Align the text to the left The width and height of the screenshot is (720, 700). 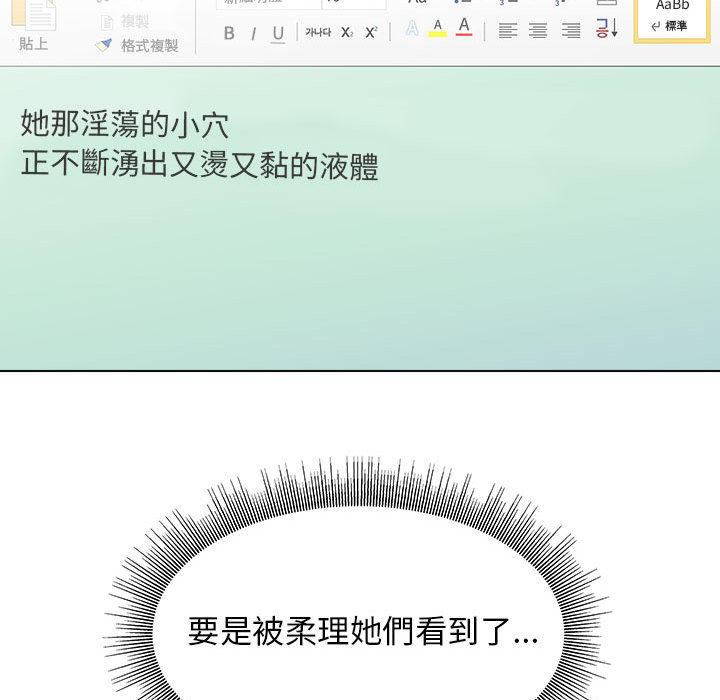[x=508, y=31]
